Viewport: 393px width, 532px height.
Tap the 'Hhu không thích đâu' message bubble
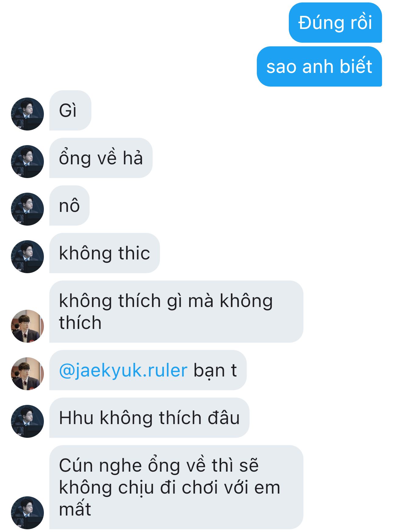click(149, 418)
